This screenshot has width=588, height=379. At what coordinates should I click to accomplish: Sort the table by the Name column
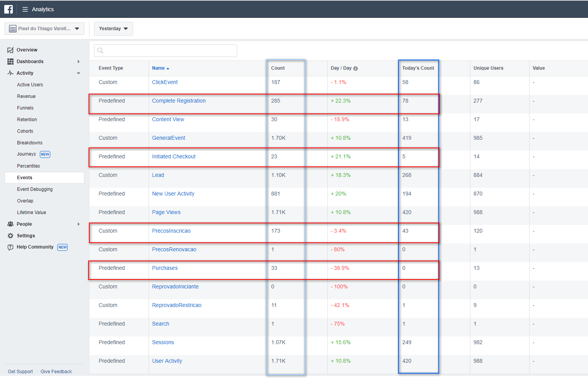point(158,68)
